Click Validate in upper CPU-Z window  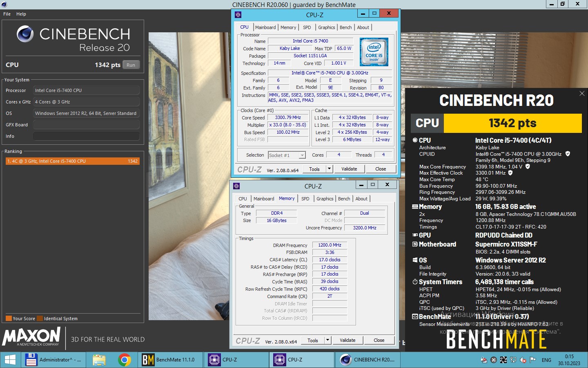pyautogui.click(x=349, y=169)
